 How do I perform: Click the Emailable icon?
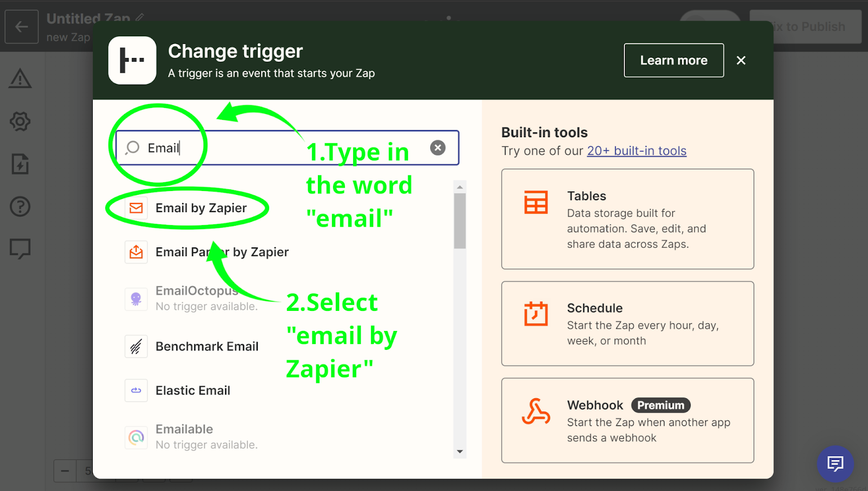[136, 437]
